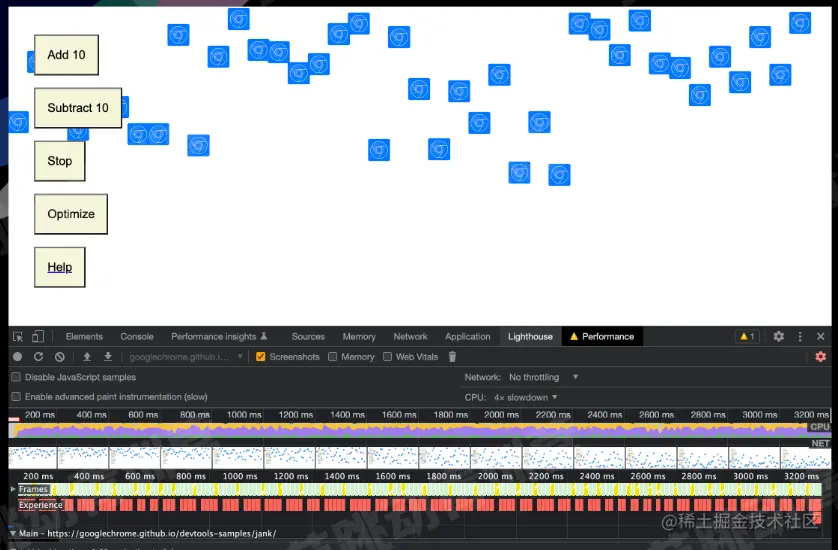Start recording with the record circle icon
The height and width of the screenshot is (550, 838).
click(17, 357)
